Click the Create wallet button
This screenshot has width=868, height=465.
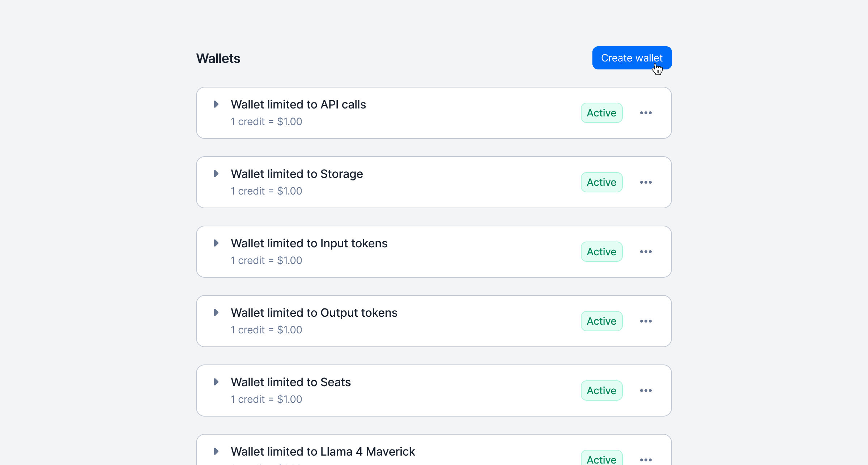click(632, 58)
